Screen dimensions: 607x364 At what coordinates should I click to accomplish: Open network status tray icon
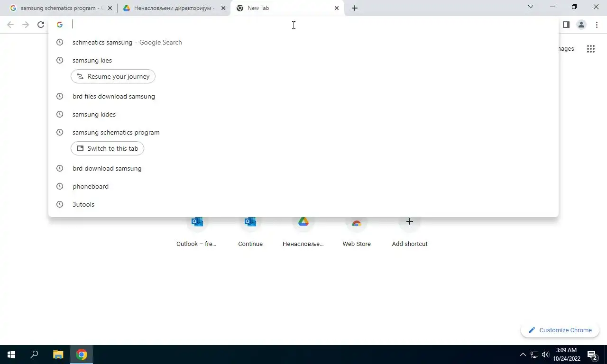(534, 355)
